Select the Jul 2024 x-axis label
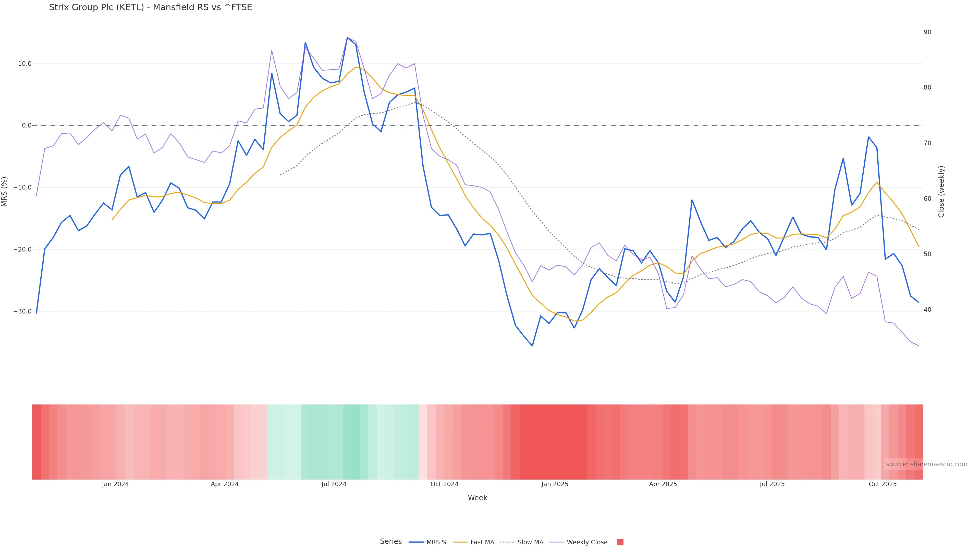980x551 pixels. [x=334, y=484]
